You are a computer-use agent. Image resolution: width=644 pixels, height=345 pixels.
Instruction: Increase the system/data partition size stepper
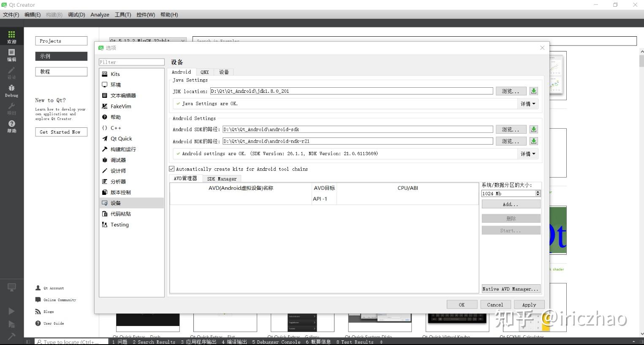[538, 192]
